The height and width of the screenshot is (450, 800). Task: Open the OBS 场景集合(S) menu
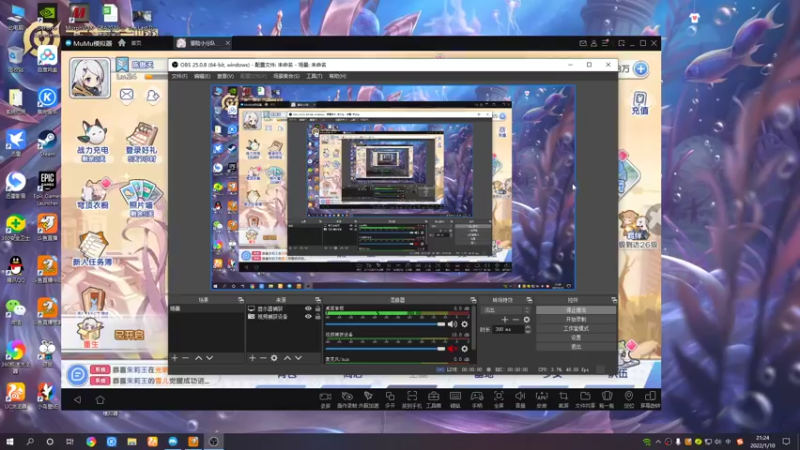[286, 76]
